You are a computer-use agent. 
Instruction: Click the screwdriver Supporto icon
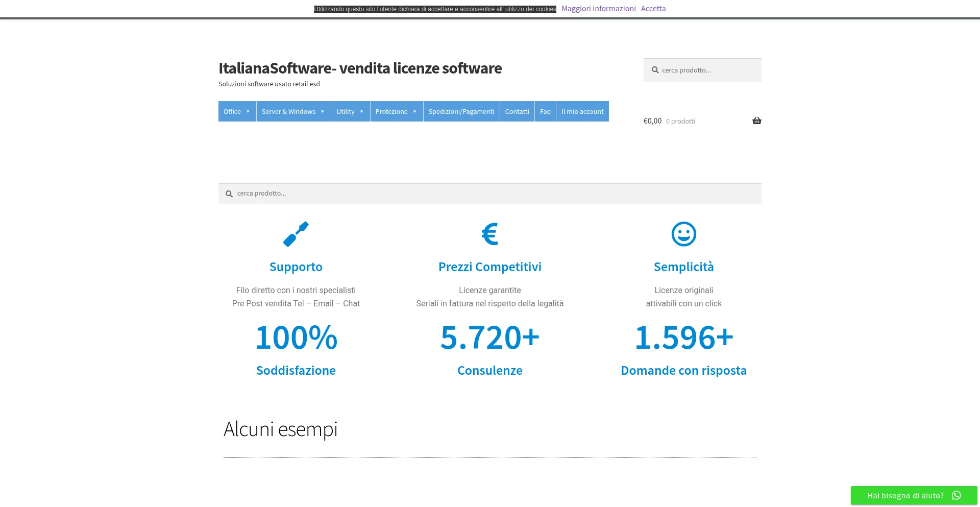pyautogui.click(x=296, y=234)
